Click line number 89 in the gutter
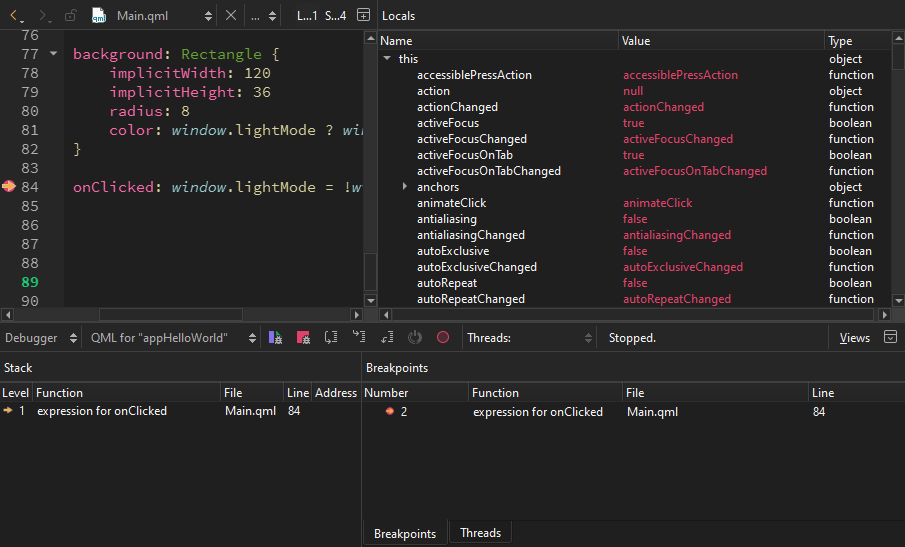The height and width of the screenshot is (547, 905). 30,282
